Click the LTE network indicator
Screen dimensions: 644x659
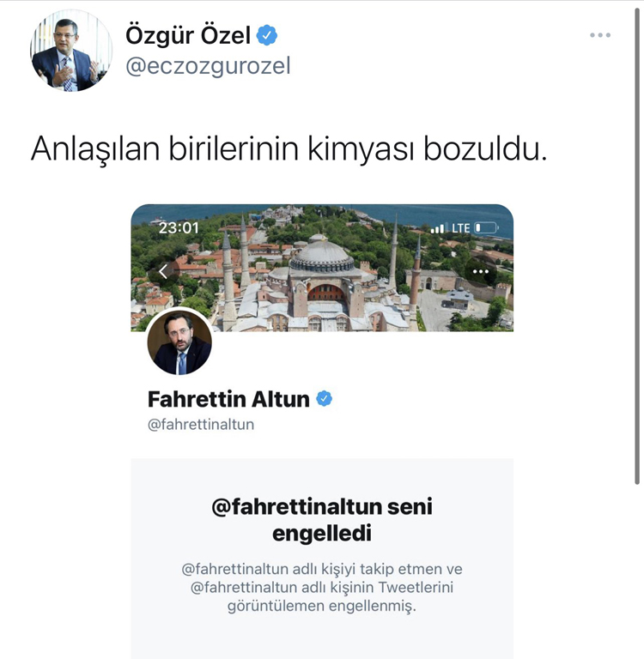pos(460,228)
